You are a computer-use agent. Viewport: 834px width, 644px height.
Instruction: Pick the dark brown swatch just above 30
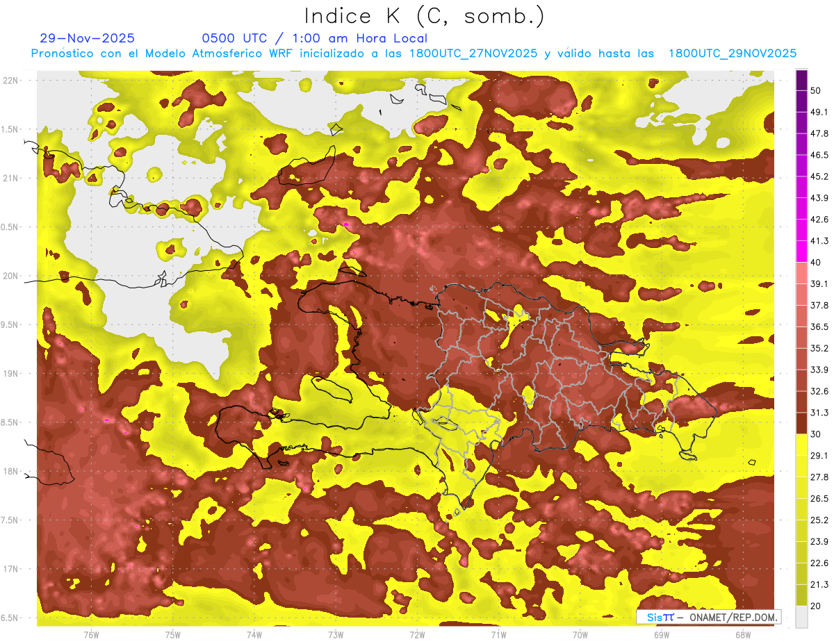801,423
